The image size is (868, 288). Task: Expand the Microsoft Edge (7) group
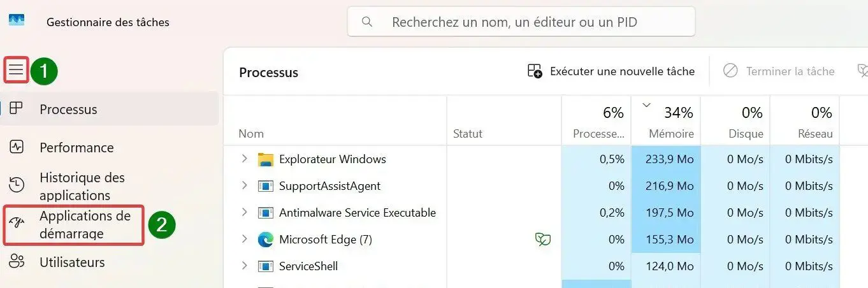coord(243,239)
